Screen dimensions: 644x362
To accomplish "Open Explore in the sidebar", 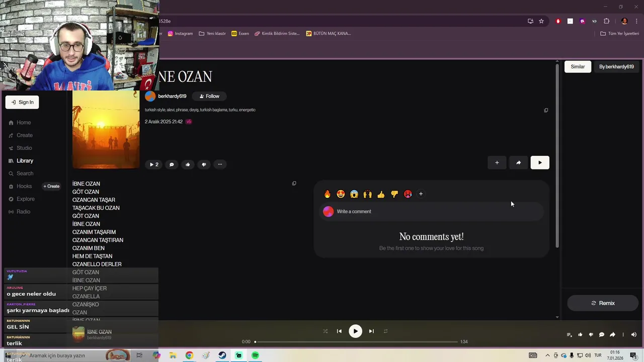I will tap(21, 199).
